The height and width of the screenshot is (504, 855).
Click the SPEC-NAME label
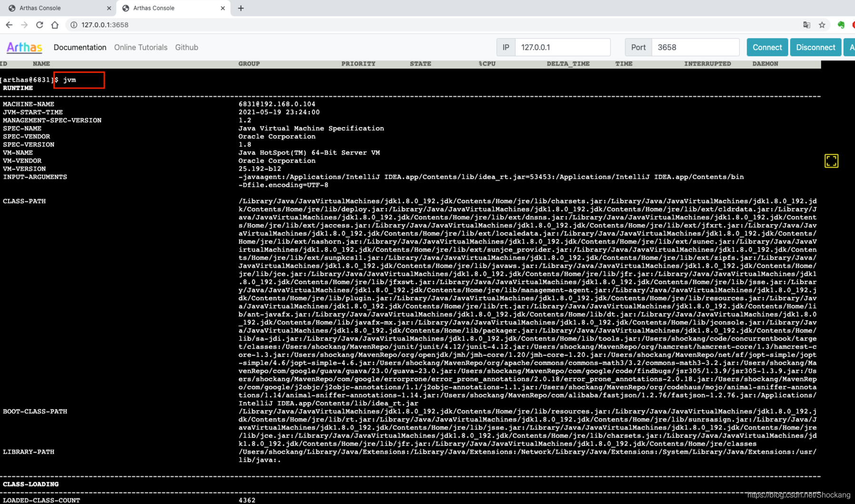[x=22, y=128]
